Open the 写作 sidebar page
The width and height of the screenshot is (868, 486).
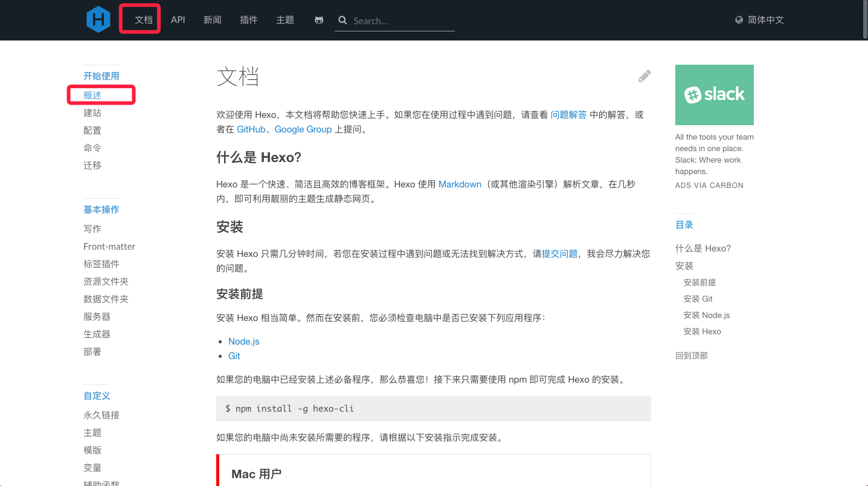[92, 228]
